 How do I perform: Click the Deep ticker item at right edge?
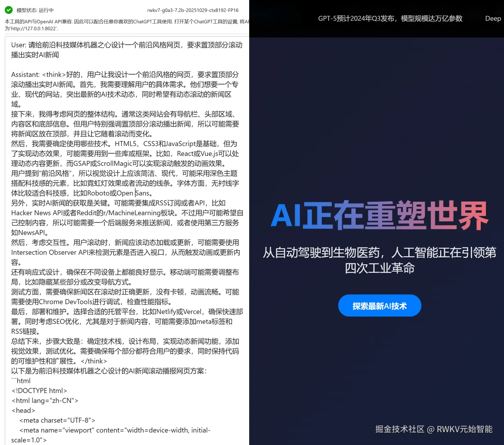(x=493, y=19)
